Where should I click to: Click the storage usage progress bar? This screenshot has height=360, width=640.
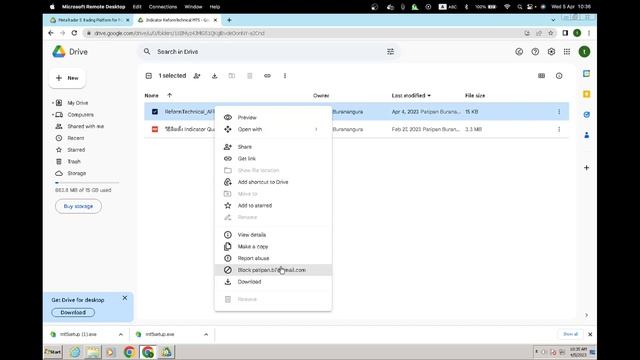click(87, 183)
